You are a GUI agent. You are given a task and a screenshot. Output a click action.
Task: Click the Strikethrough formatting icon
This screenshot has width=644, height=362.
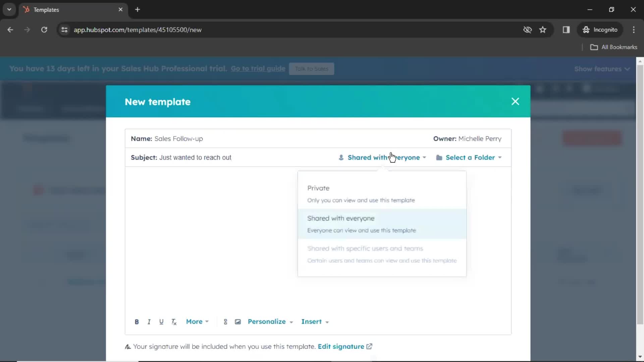point(174,321)
